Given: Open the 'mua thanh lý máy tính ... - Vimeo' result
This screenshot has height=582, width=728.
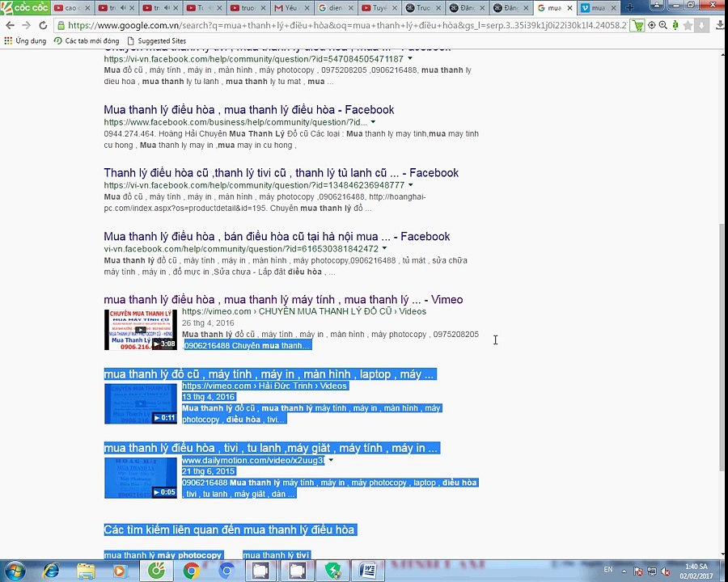Looking at the screenshot, I should 283,299.
